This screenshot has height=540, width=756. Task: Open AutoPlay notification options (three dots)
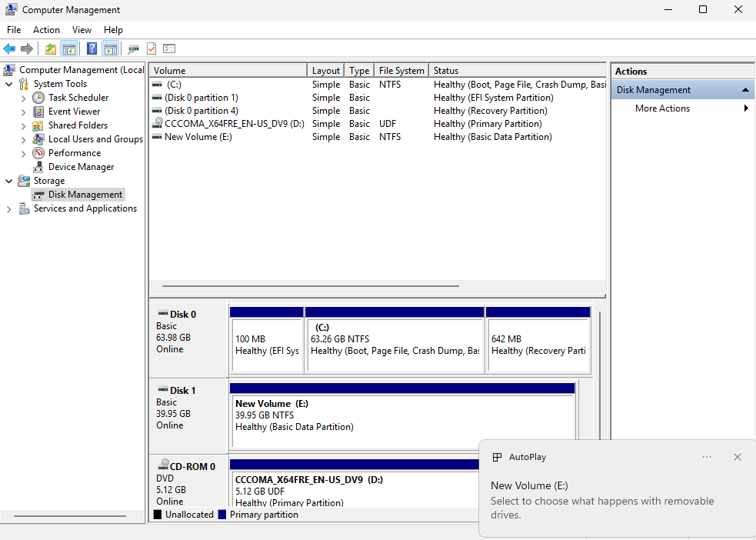tap(707, 457)
